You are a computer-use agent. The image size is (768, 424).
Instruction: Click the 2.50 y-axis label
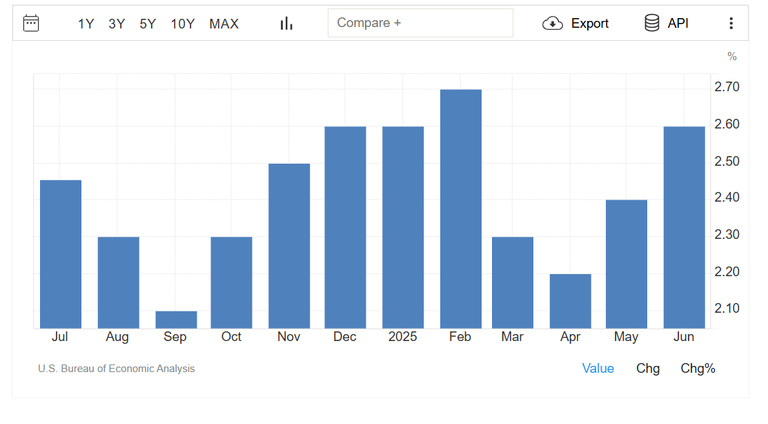click(727, 162)
